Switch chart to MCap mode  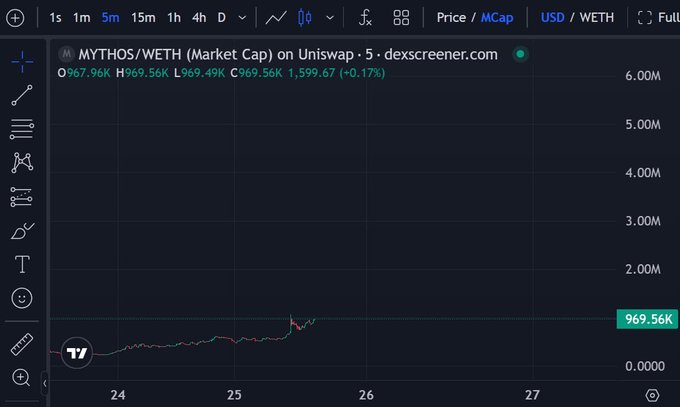(497, 18)
